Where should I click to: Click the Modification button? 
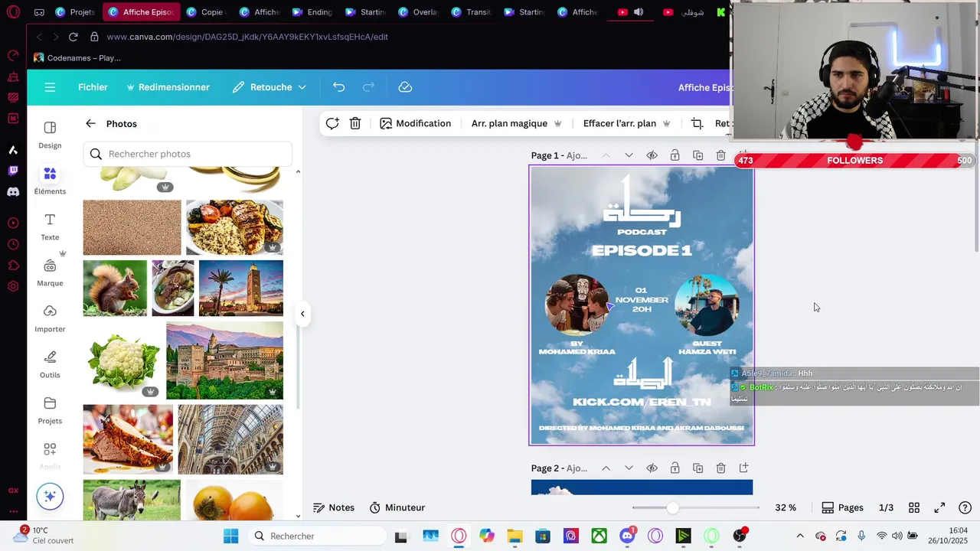click(416, 123)
